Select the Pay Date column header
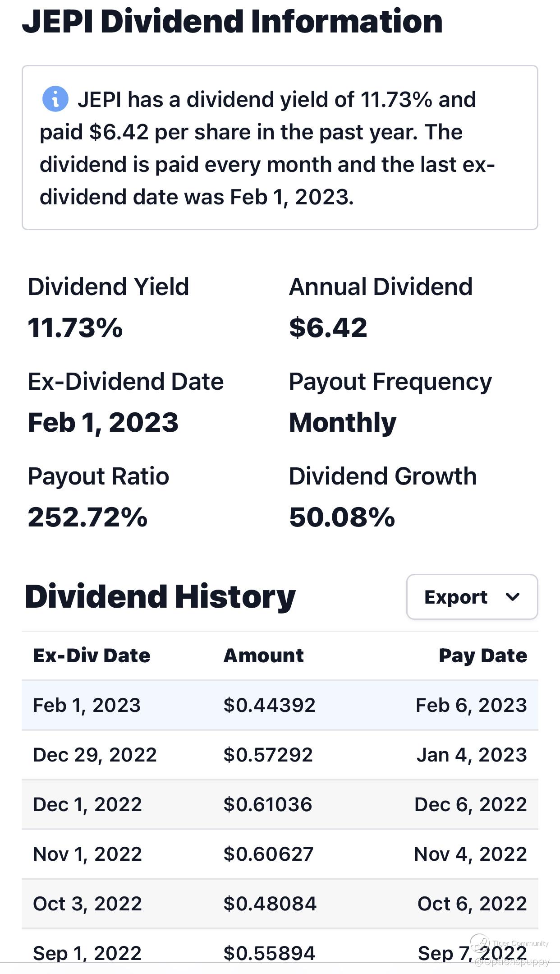This screenshot has height=974, width=560. [x=482, y=655]
